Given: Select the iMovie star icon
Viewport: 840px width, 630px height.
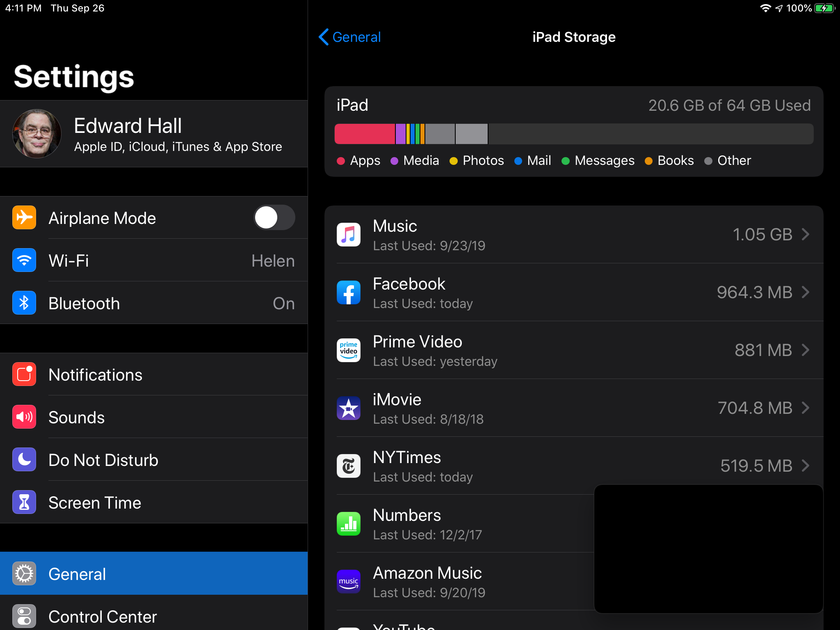Looking at the screenshot, I should [348, 408].
